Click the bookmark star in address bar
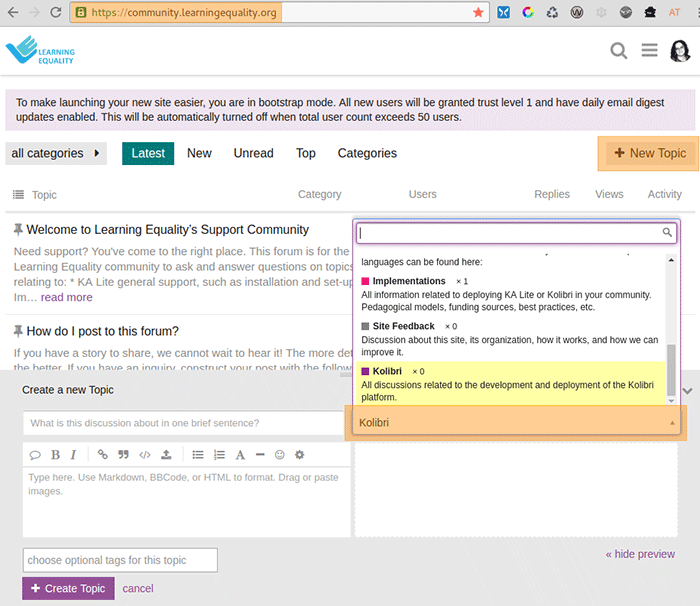 tap(479, 13)
